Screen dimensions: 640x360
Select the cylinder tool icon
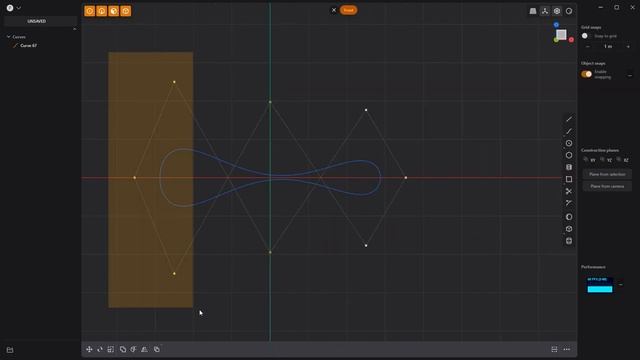tap(569, 167)
